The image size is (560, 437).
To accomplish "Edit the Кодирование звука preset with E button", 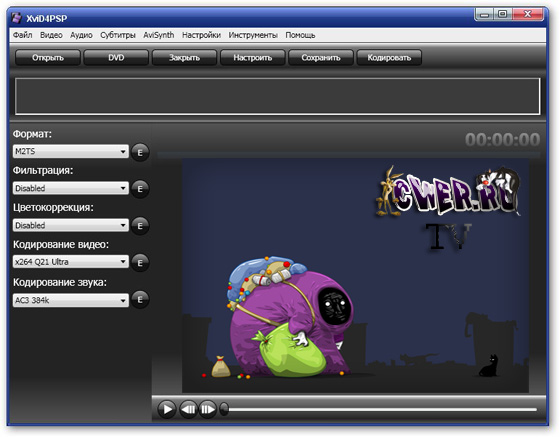I will tap(140, 300).
